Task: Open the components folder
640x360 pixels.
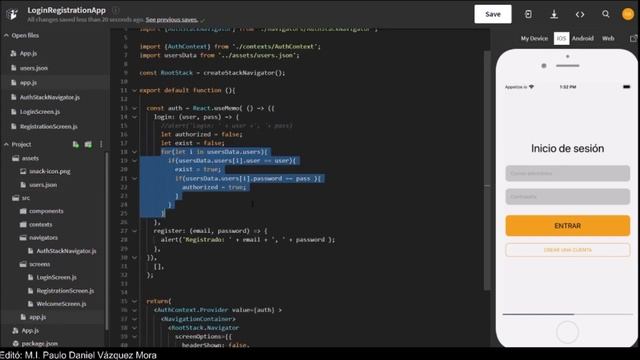Action: point(46,211)
